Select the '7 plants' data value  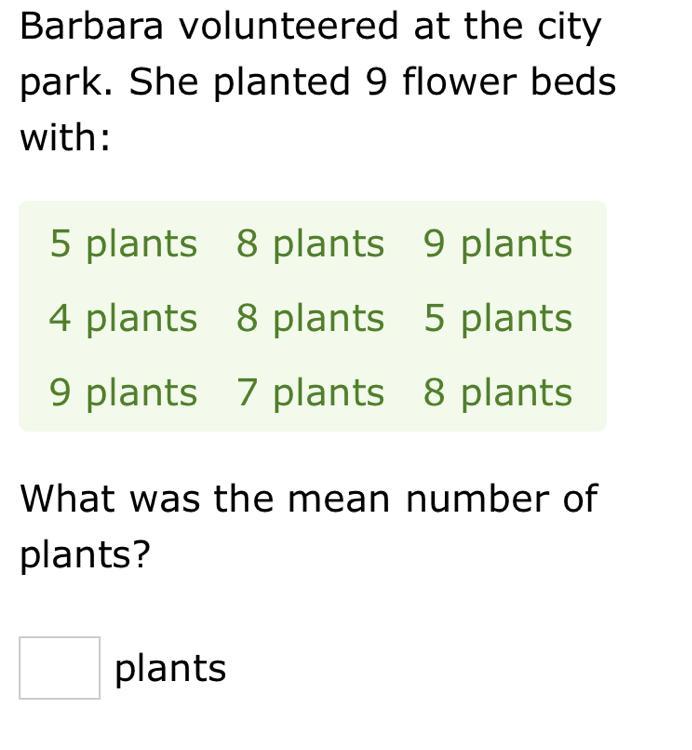click(310, 394)
